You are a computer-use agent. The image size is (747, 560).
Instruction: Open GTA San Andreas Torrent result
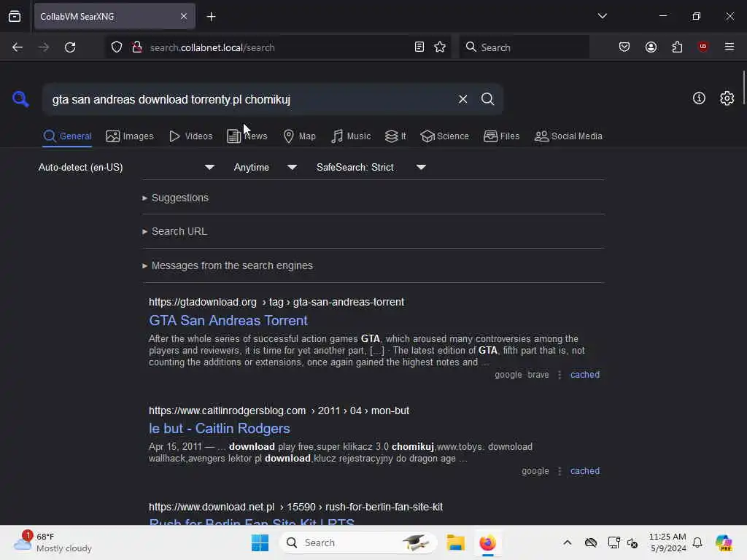[228, 321]
